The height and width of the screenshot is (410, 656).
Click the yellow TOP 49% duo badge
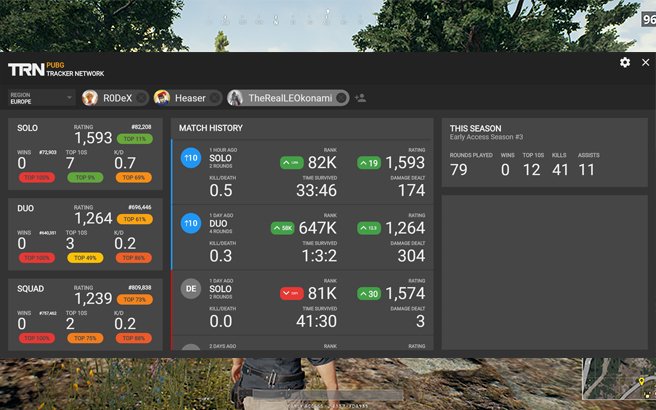coord(85,258)
